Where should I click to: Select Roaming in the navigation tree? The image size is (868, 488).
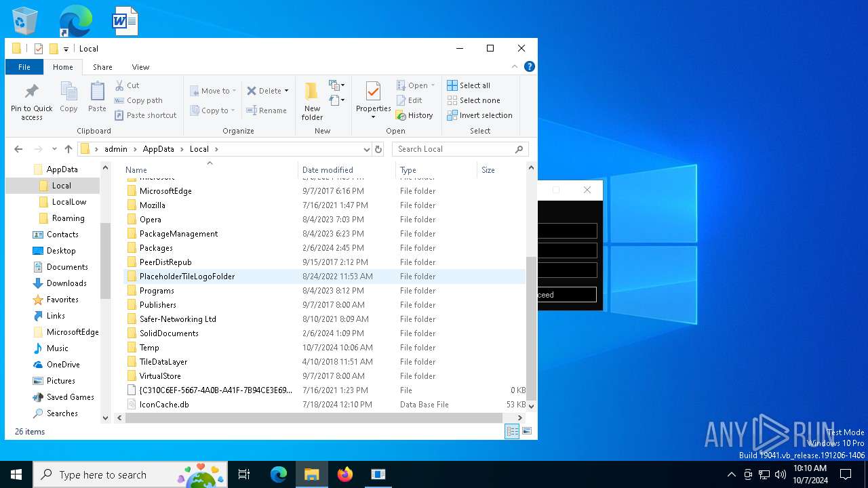68,218
